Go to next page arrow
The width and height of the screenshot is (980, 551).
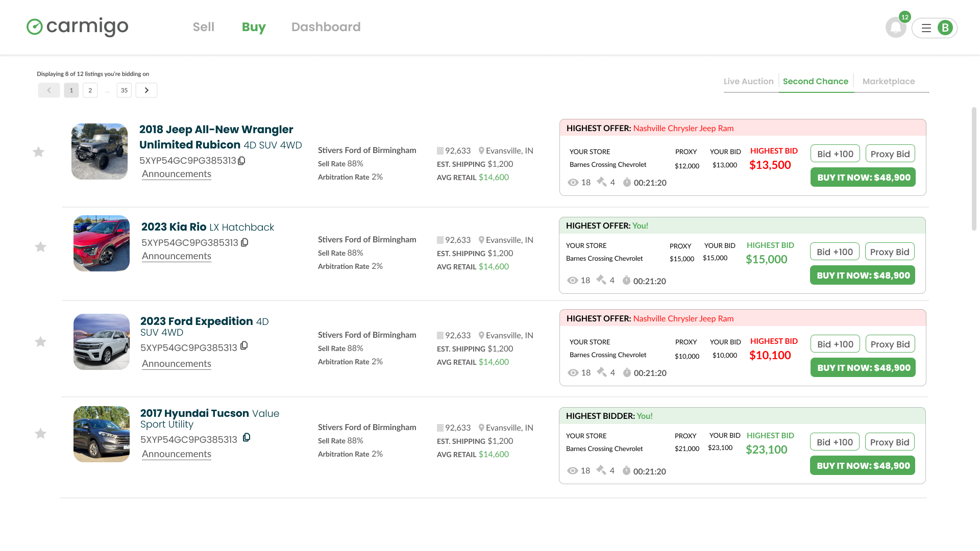(x=146, y=90)
